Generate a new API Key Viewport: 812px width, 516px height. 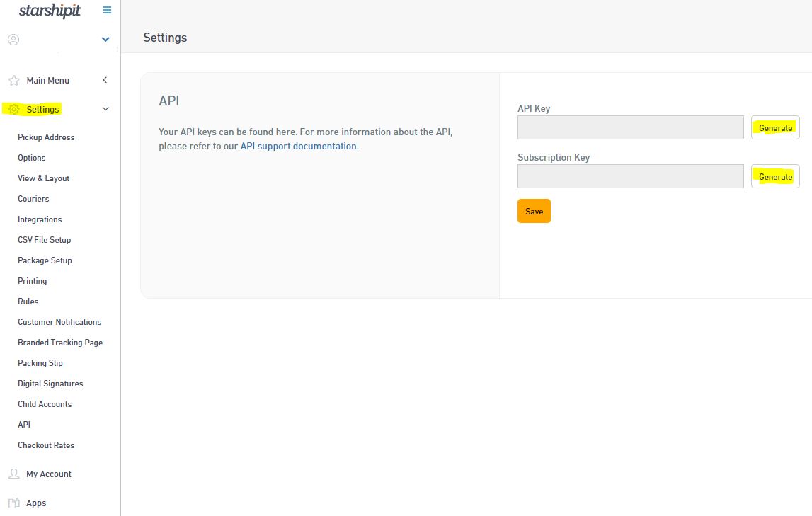pyautogui.click(x=775, y=128)
